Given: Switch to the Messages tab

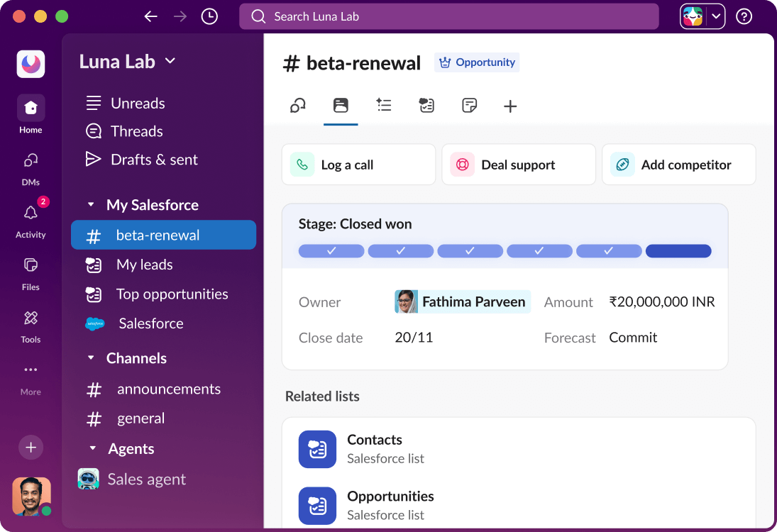Looking at the screenshot, I should point(297,105).
